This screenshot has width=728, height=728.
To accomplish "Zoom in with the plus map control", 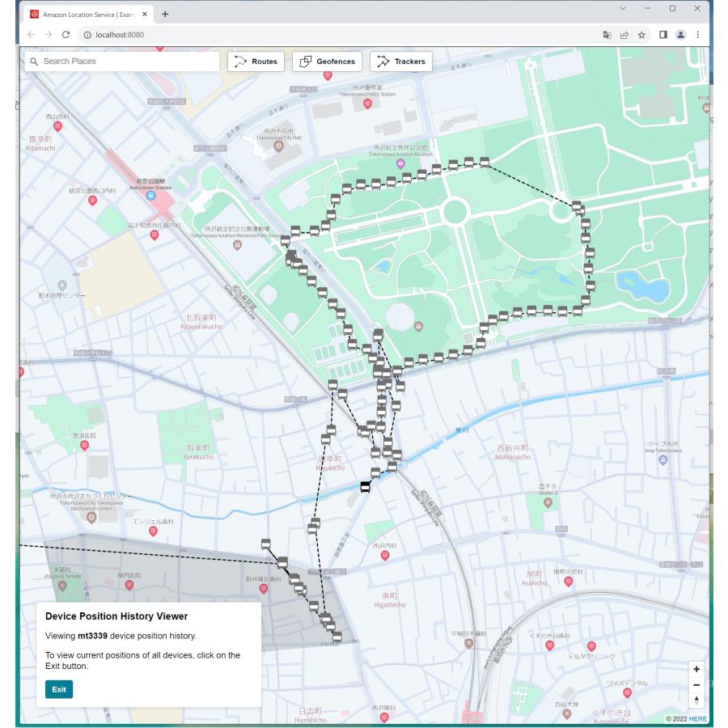I will tap(696, 671).
